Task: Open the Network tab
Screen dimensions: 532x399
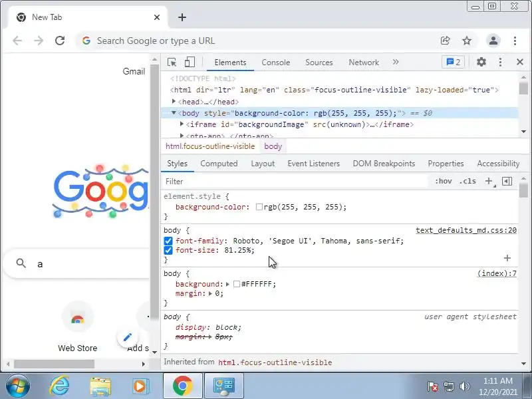Action: 364,63
